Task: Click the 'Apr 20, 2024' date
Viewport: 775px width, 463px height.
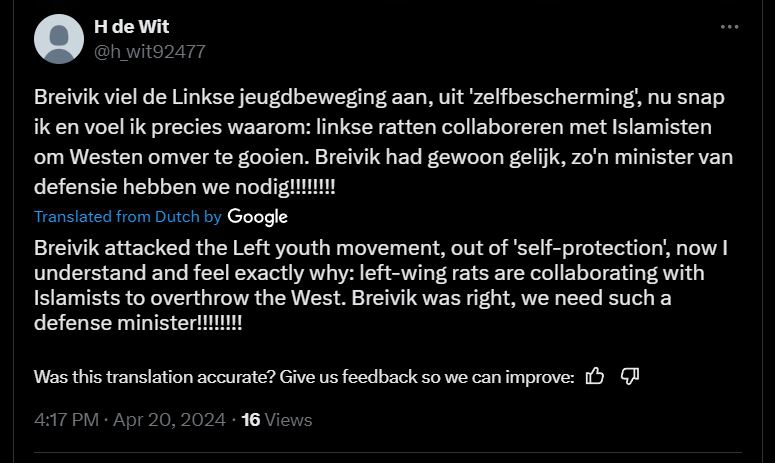Action: click(x=169, y=420)
